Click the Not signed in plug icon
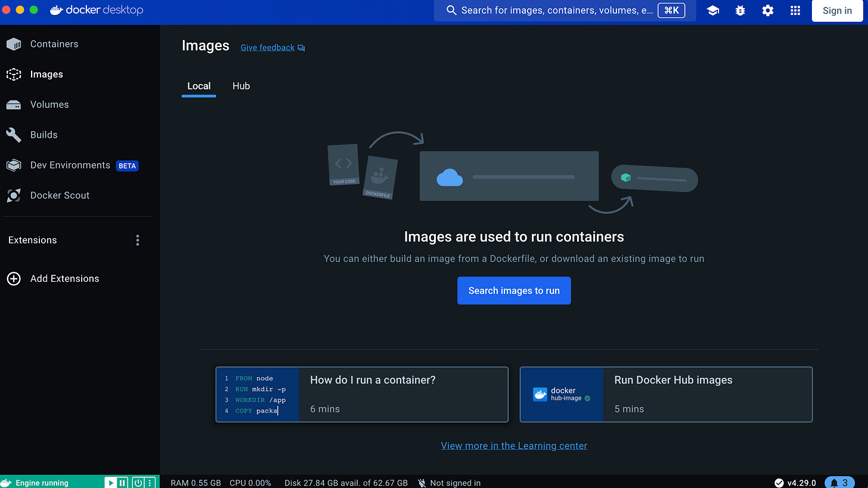Screen dimensions: 868x488 click(422, 483)
